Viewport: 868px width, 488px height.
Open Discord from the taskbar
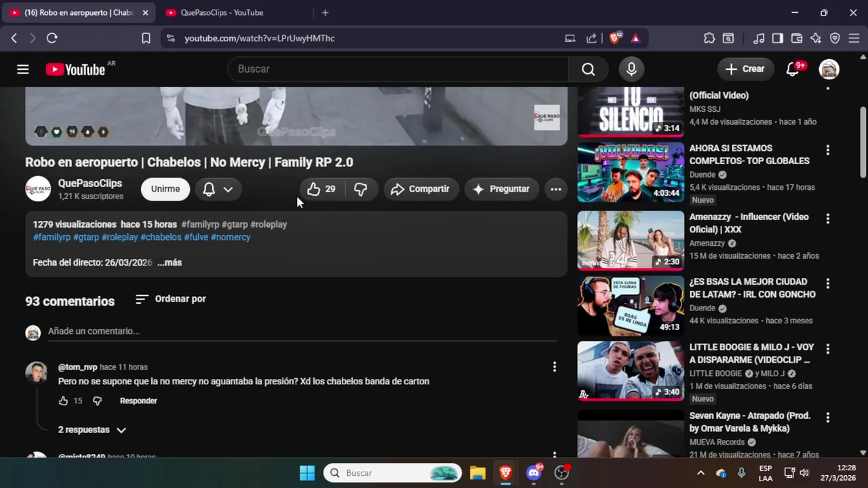click(534, 473)
